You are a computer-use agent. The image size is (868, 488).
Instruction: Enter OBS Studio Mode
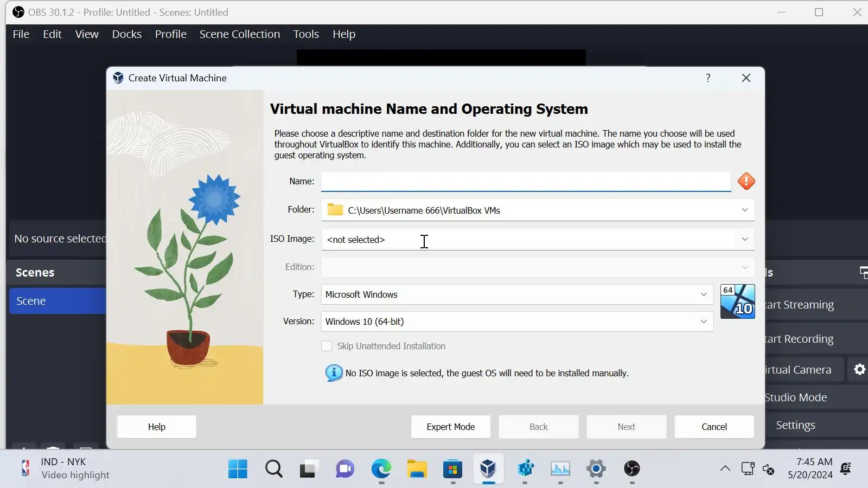tap(816, 397)
